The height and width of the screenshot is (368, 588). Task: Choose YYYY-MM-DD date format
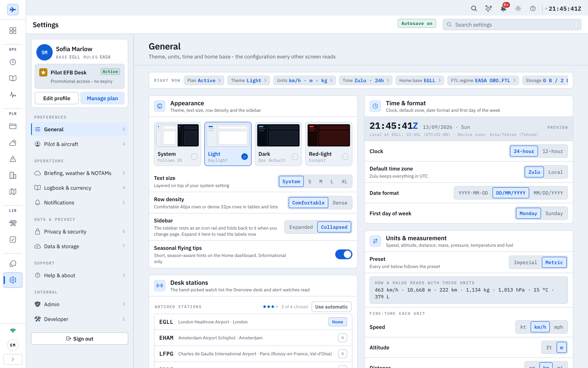point(473,193)
